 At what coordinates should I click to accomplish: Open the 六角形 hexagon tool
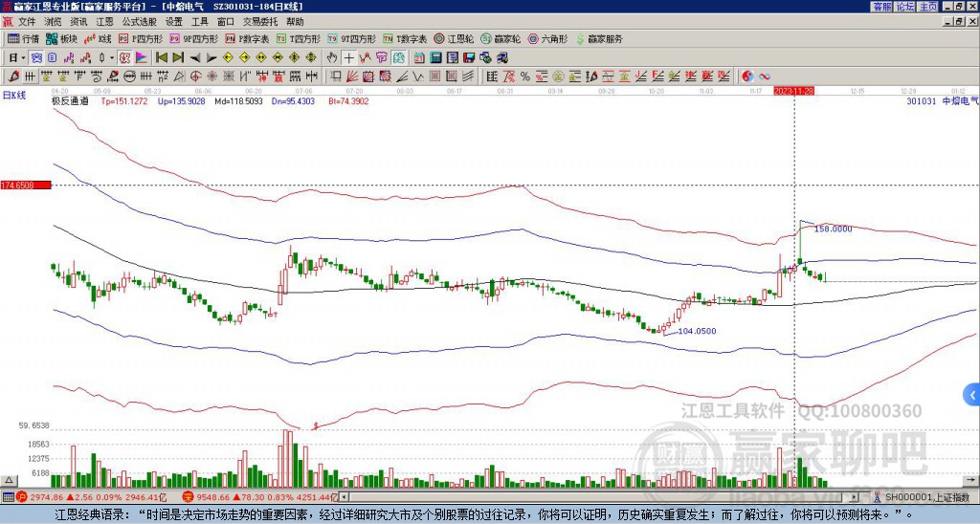pos(547,38)
